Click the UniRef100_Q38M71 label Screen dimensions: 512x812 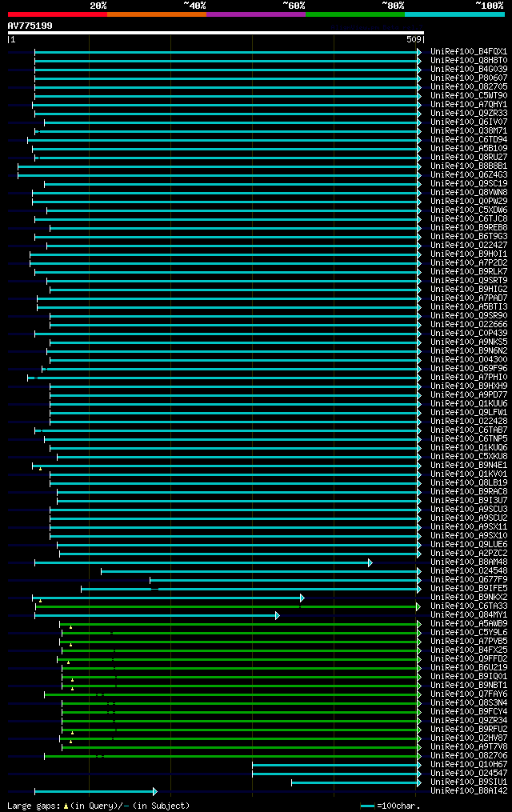tap(469, 131)
